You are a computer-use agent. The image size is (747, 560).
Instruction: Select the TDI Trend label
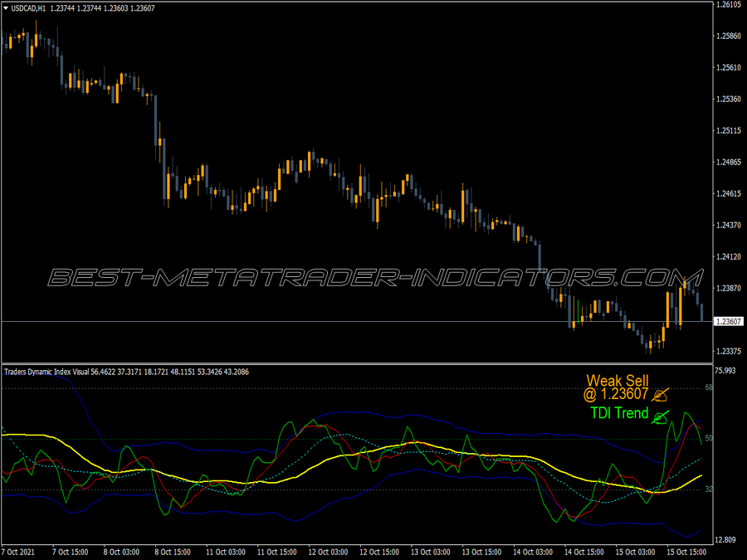click(619, 413)
